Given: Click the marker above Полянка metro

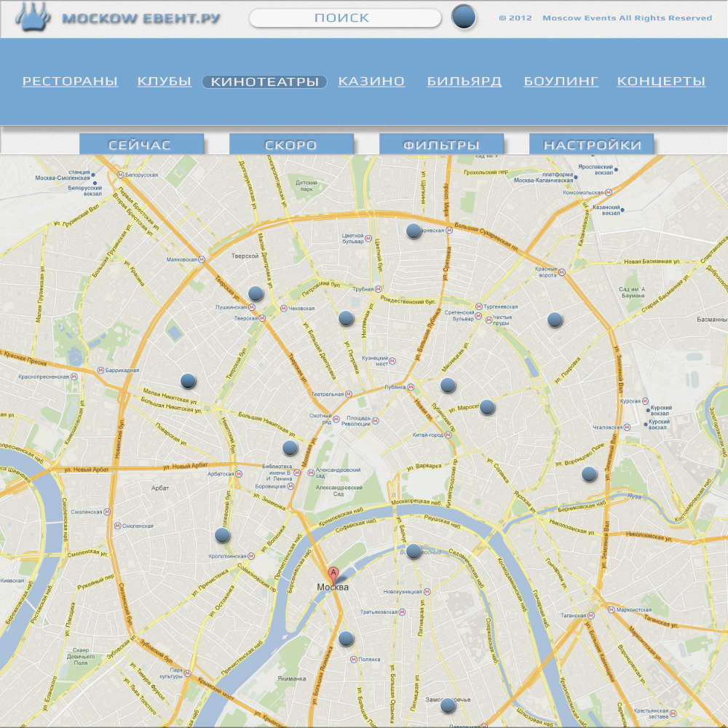Looking at the screenshot, I should coord(346,638).
